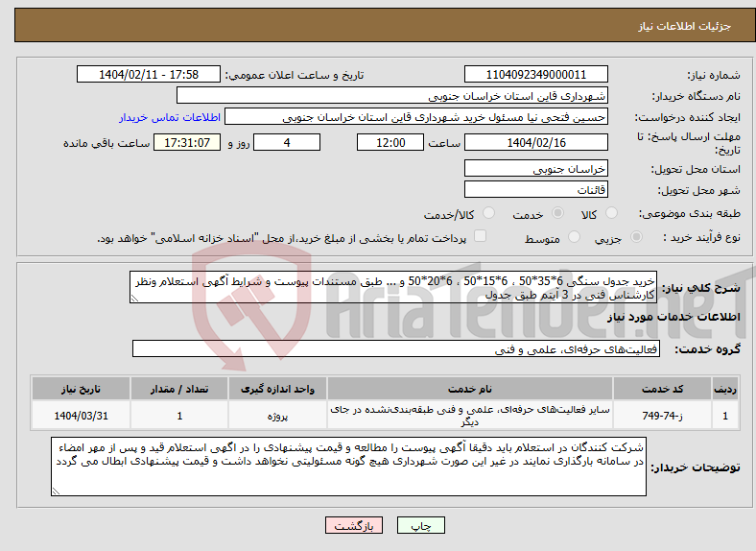Click the delivery province خراسان جنوبی field
The width and height of the screenshot is (756, 551).
pyautogui.click(x=535, y=168)
